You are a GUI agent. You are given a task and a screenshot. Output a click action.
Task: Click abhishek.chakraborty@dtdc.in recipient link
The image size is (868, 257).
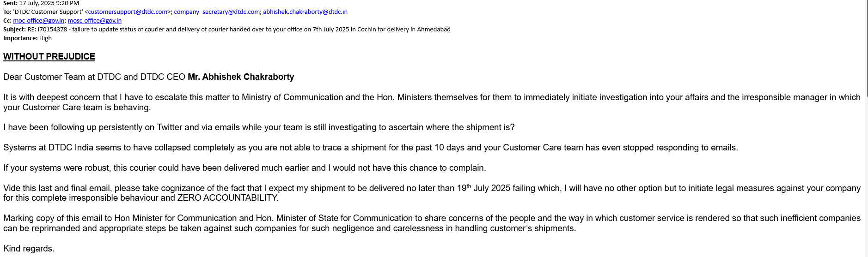(x=305, y=12)
